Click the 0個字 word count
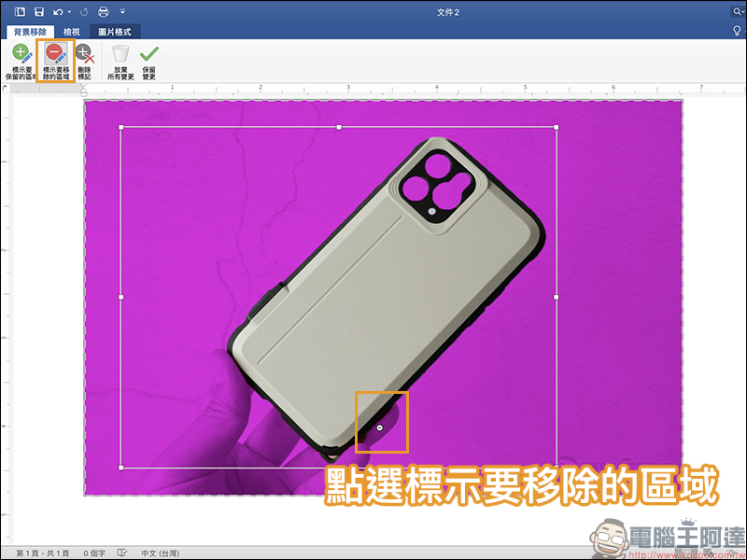Image resolution: width=747 pixels, height=560 pixels. [x=94, y=553]
